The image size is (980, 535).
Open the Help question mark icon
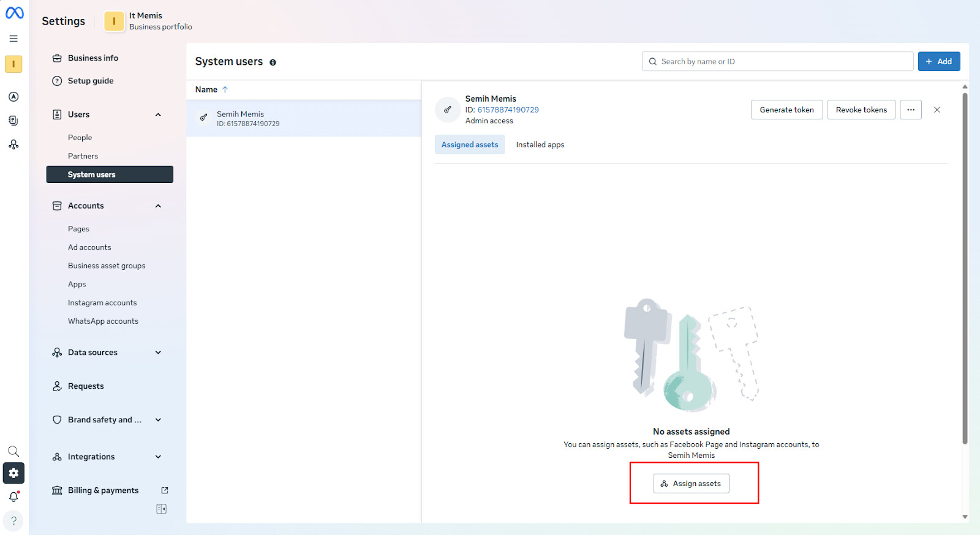point(13,521)
